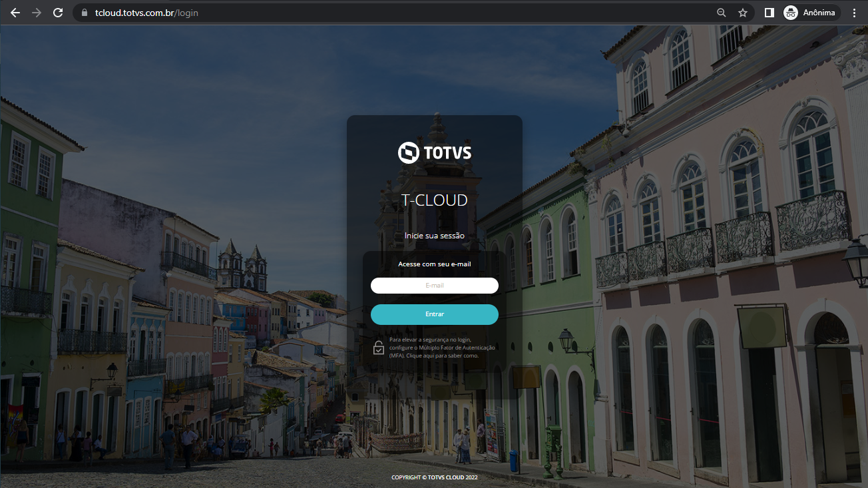Open the Chrome three-dot menu
Image resolution: width=868 pixels, height=488 pixels.
[855, 12]
